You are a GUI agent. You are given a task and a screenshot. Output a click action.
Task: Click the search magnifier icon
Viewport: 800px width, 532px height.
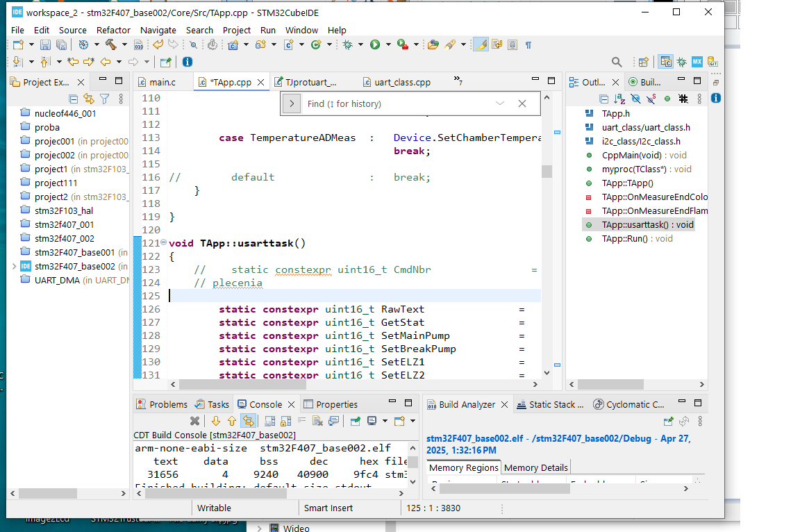click(x=616, y=62)
